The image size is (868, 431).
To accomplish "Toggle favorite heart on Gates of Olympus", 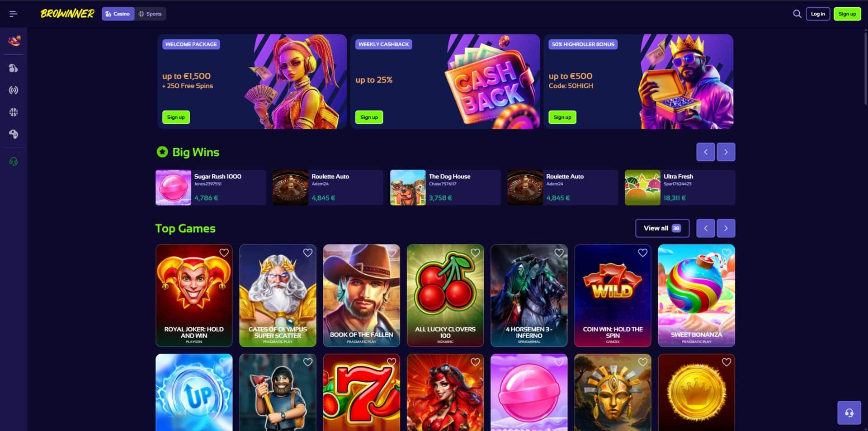I will 308,253.
